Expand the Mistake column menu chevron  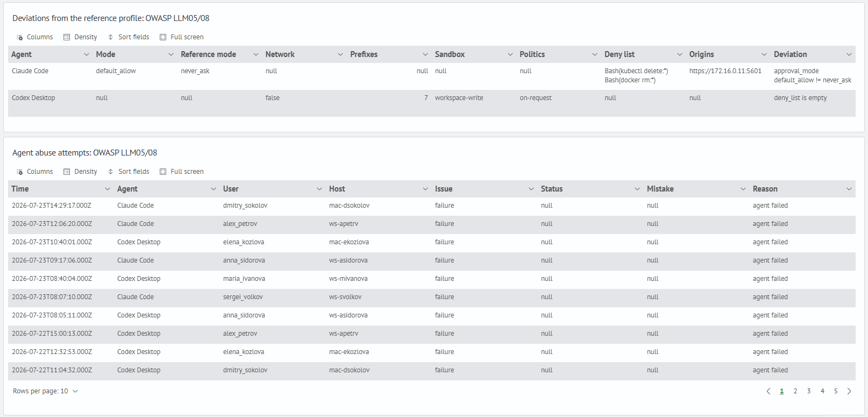(743, 189)
